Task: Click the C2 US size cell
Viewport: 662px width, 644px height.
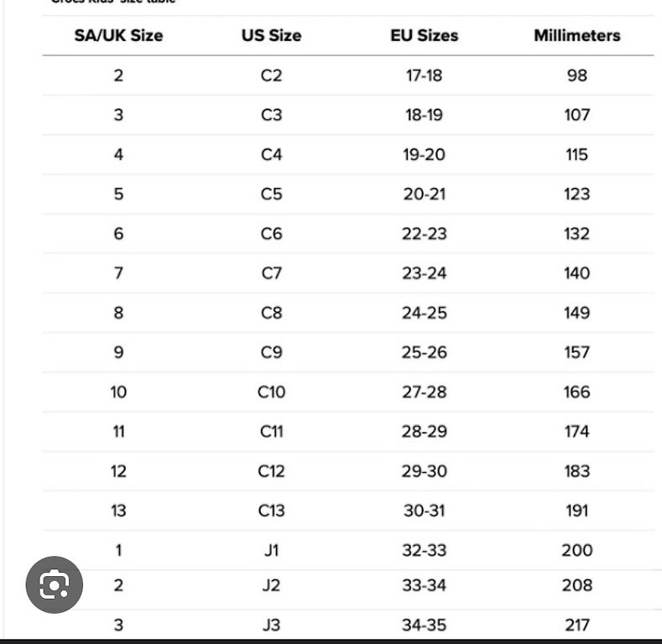Action: coord(271,75)
